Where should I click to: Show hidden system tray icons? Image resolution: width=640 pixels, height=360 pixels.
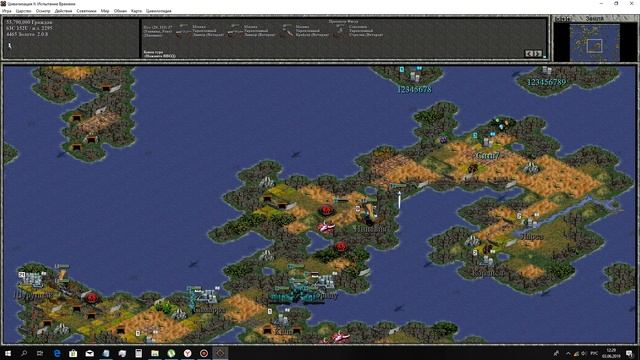pos(568,353)
